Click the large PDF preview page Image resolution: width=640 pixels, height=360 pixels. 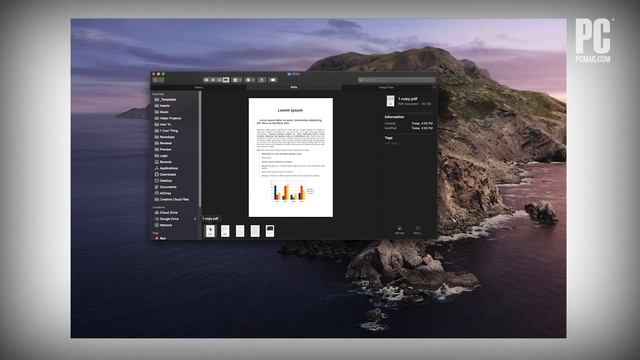tap(291, 157)
